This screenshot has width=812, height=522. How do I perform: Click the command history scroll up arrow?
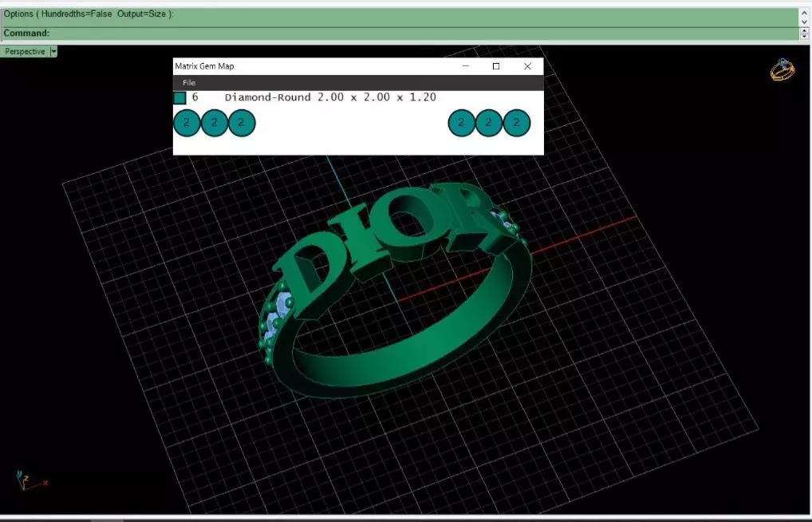(804, 13)
